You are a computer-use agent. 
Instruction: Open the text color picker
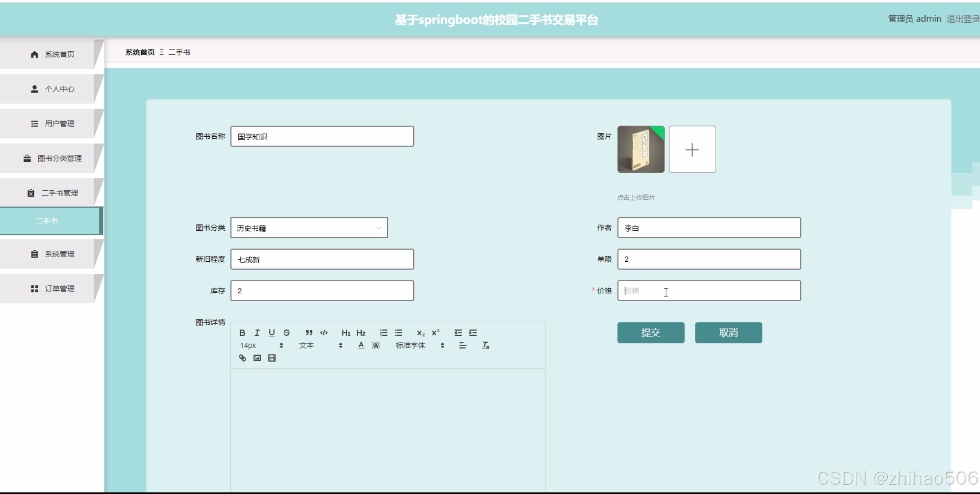tap(361, 345)
